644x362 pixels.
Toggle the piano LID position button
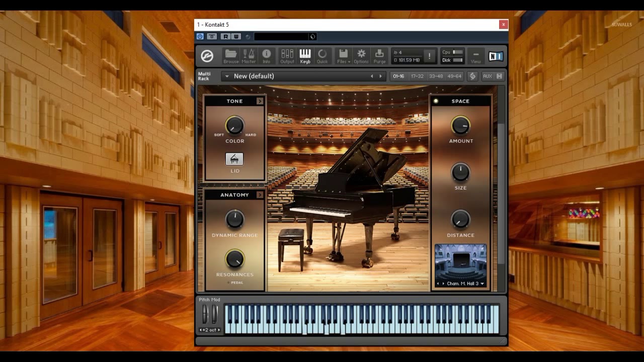click(x=234, y=159)
